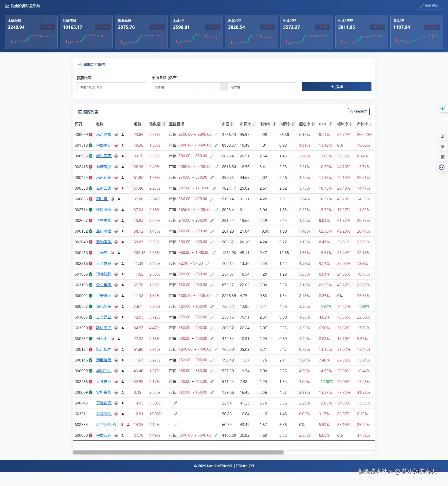Viewport: 448px width, 486px height.
Task: Click the 股票代码 input field
Action: click(111, 87)
